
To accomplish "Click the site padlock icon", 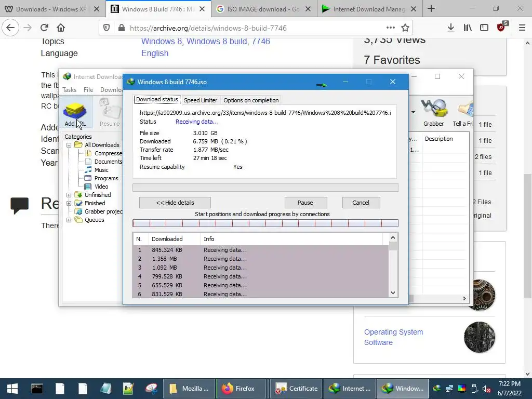I will (x=121, y=28).
